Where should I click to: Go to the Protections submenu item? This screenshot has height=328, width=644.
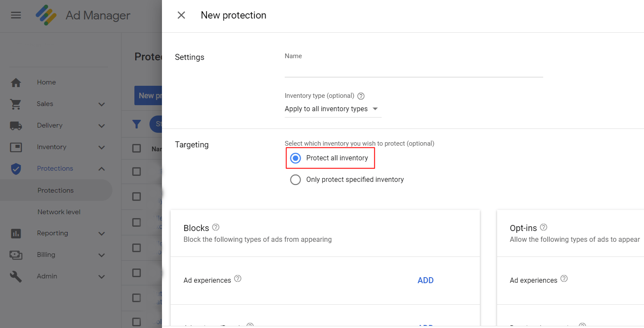point(56,191)
